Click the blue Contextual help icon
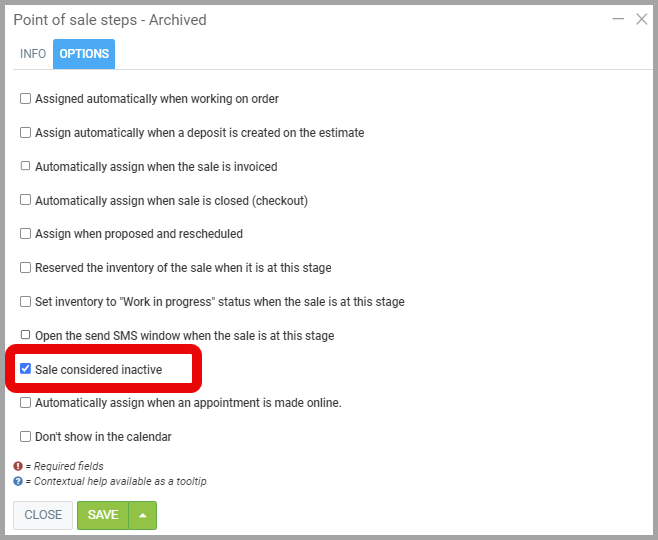Screen dimensions: 658x540 18,481
